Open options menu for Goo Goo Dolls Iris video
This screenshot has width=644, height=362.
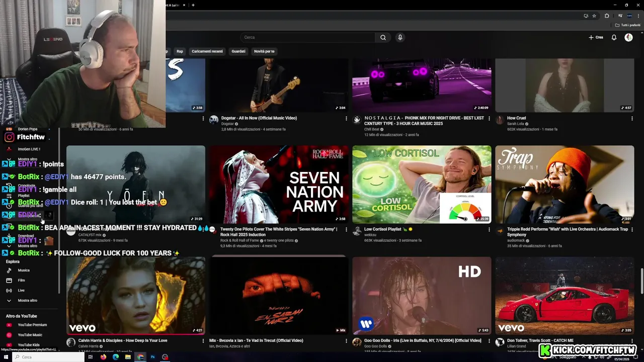pos(489,341)
